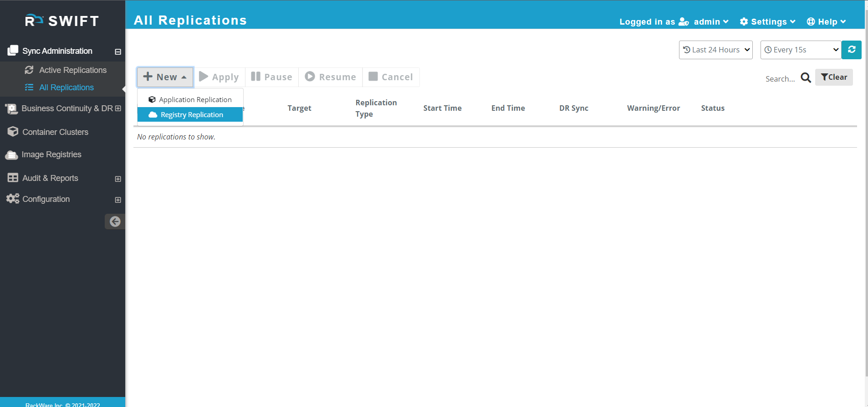The image size is (868, 407).
Task: Open the Every 15s refresh dropdown
Action: coord(801,50)
